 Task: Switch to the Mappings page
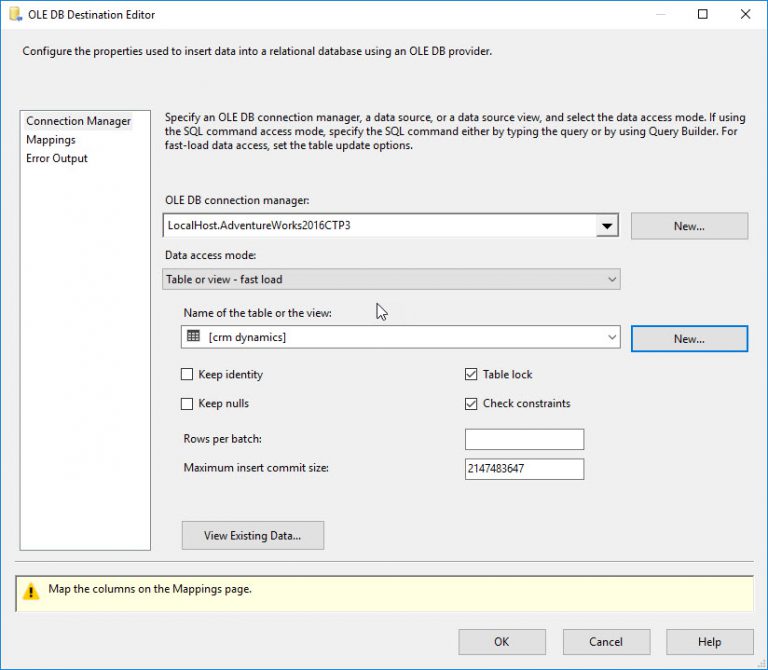coord(51,140)
